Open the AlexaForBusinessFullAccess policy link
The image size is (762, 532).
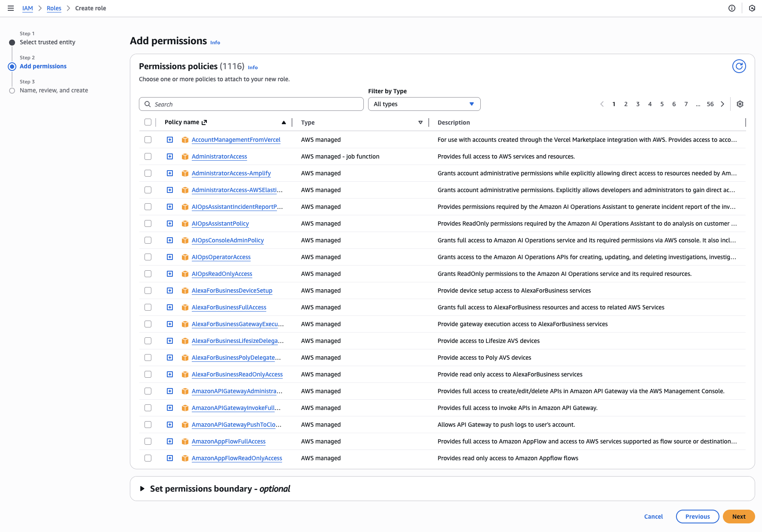(x=229, y=307)
